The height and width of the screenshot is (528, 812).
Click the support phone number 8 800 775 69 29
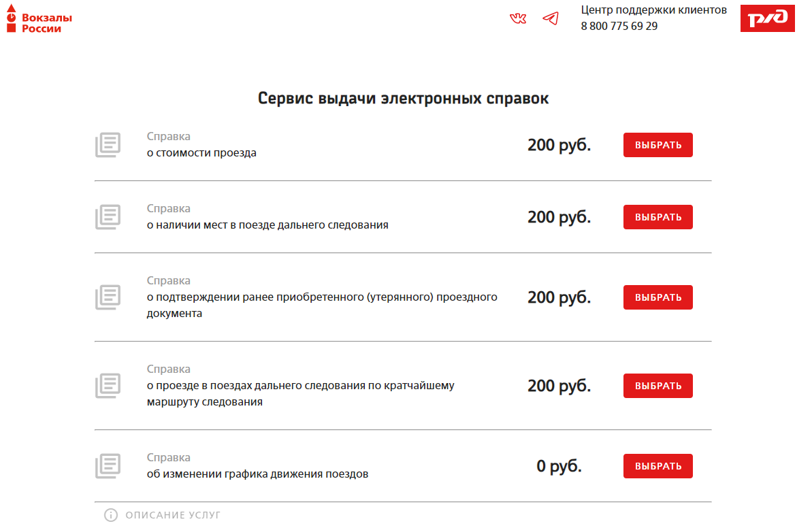(619, 26)
